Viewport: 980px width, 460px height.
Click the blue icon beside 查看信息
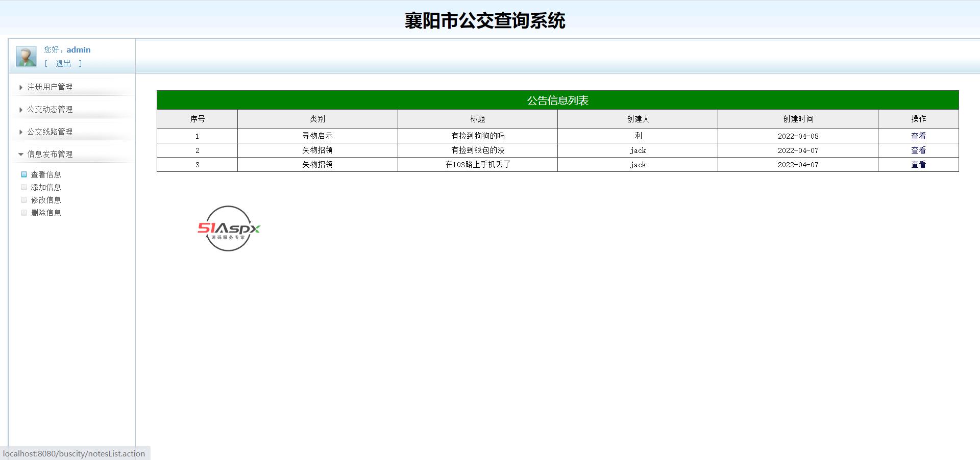(x=24, y=174)
